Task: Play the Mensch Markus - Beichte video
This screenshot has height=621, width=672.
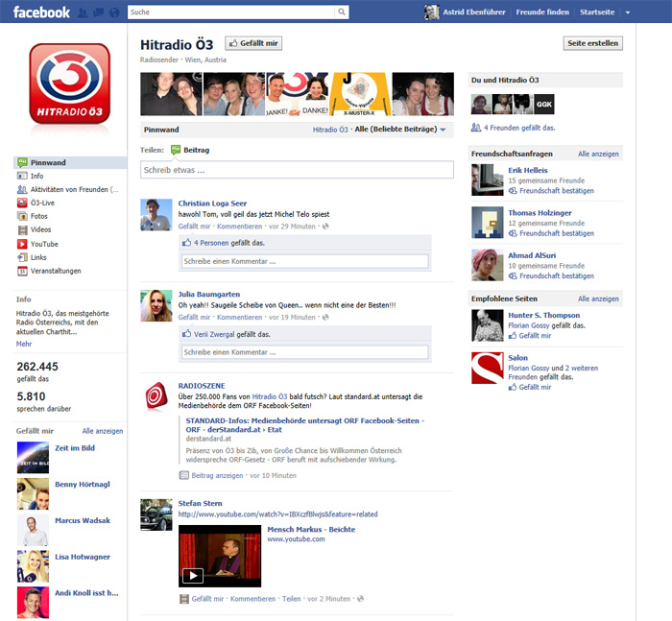Action: (193, 576)
